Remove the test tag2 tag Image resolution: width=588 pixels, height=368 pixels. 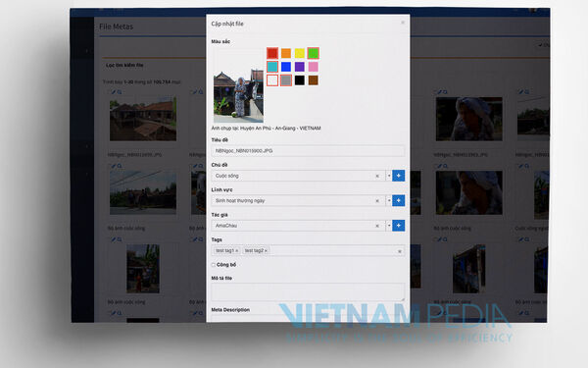[x=266, y=250]
